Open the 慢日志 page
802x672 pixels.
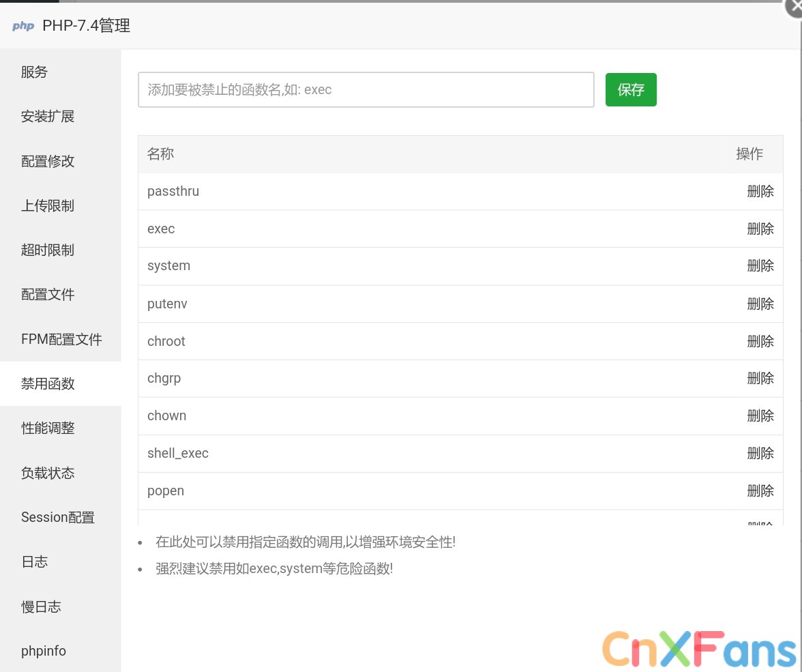[x=40, y=606]
